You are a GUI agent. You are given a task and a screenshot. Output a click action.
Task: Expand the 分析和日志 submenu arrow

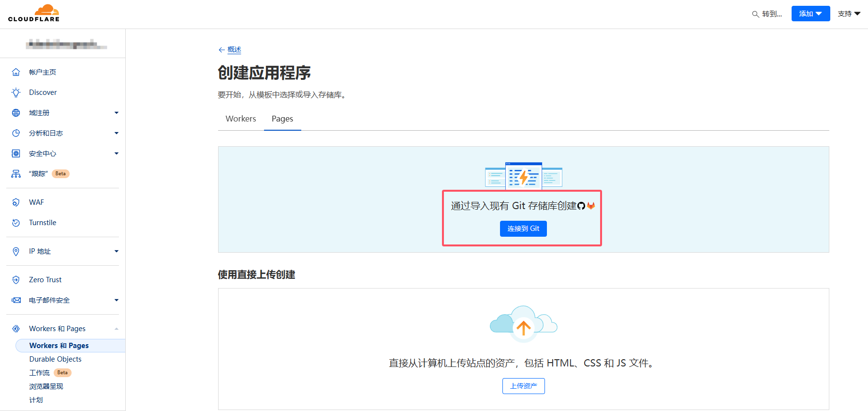coord(117,133)
